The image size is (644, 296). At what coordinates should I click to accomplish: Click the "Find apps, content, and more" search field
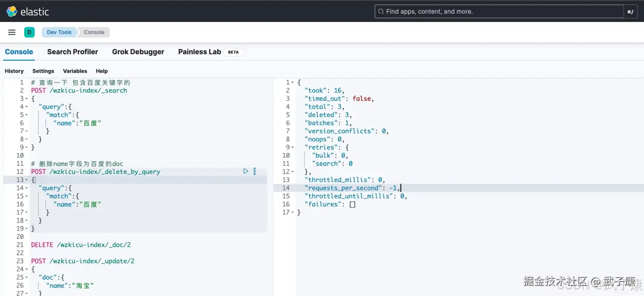coord(472,11)
